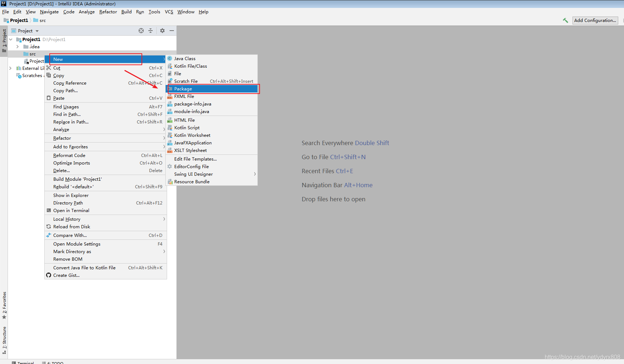Click the Scratch File icon
Viewport: 624px width, 364px height.
(x=170, y=81)
